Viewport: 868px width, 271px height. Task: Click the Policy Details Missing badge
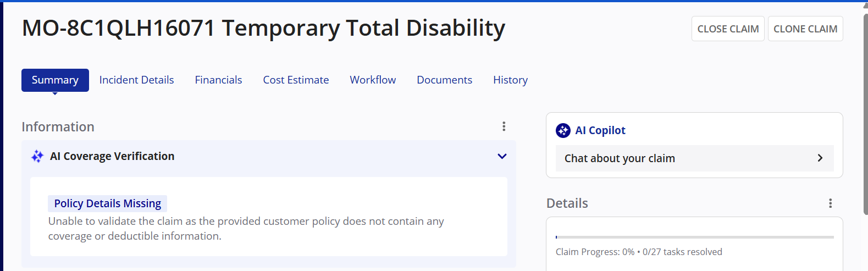[107, 203]
